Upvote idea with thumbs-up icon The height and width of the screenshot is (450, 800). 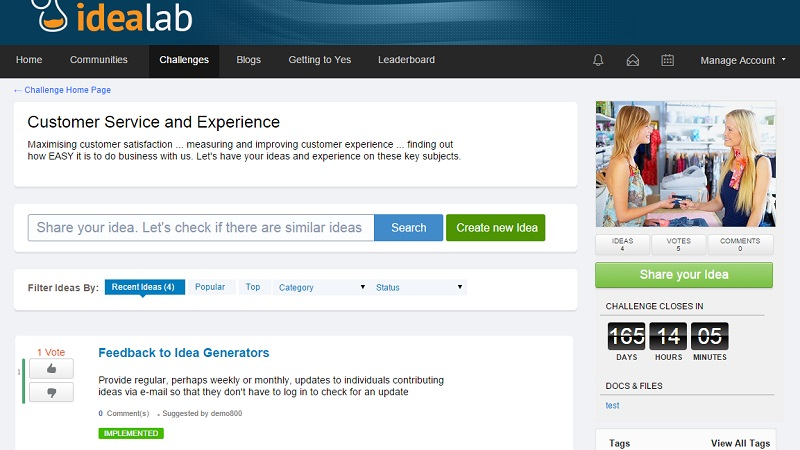click(x=52, y=369)
